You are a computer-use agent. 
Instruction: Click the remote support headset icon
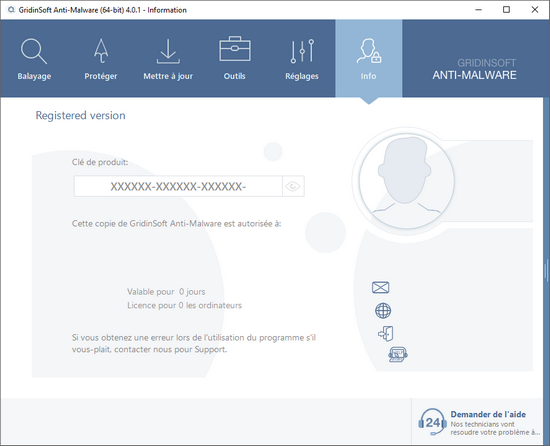click(398, 354)
